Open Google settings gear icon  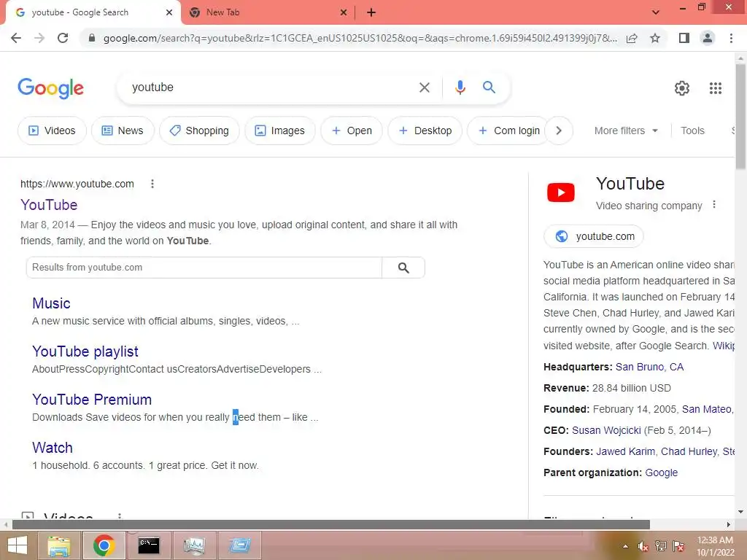pos(682,88)
